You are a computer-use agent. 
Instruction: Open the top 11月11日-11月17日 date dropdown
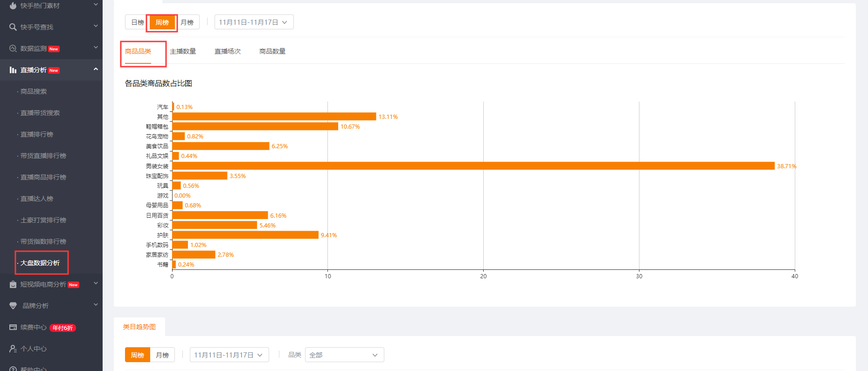tap(254, 22)
